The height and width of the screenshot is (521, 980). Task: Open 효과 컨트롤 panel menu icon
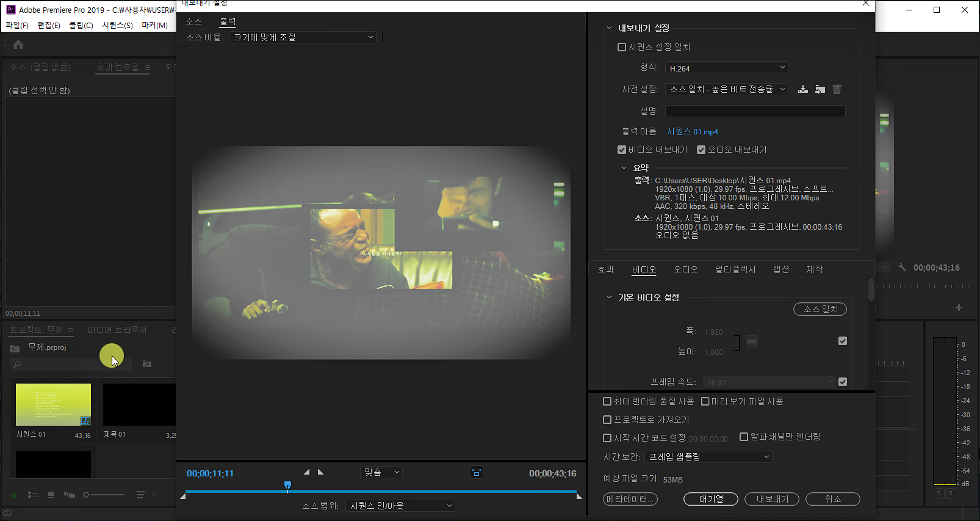(148, 67)
